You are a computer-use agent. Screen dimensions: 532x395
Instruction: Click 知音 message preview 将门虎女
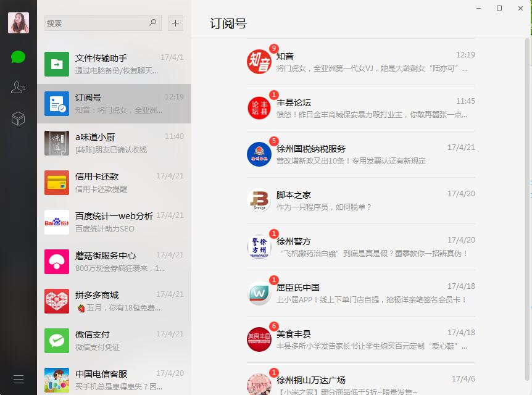(x=372, y=69)
